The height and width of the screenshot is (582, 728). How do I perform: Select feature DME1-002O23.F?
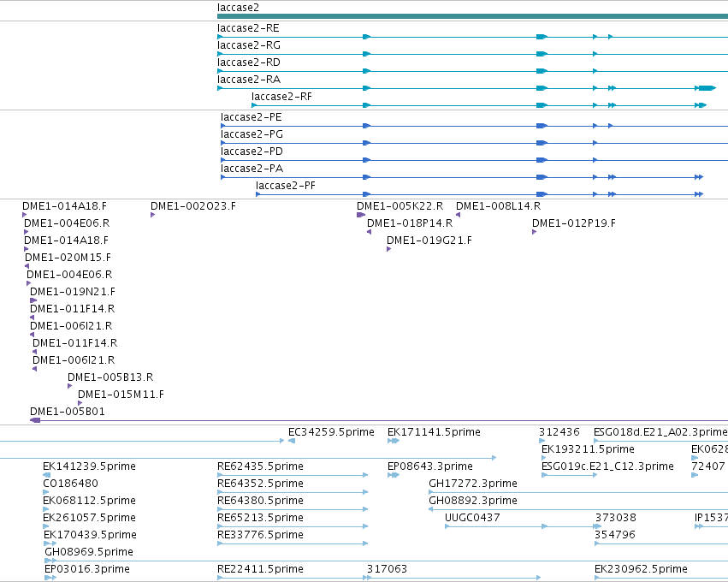pyautogui.click(x=193, y=206)
